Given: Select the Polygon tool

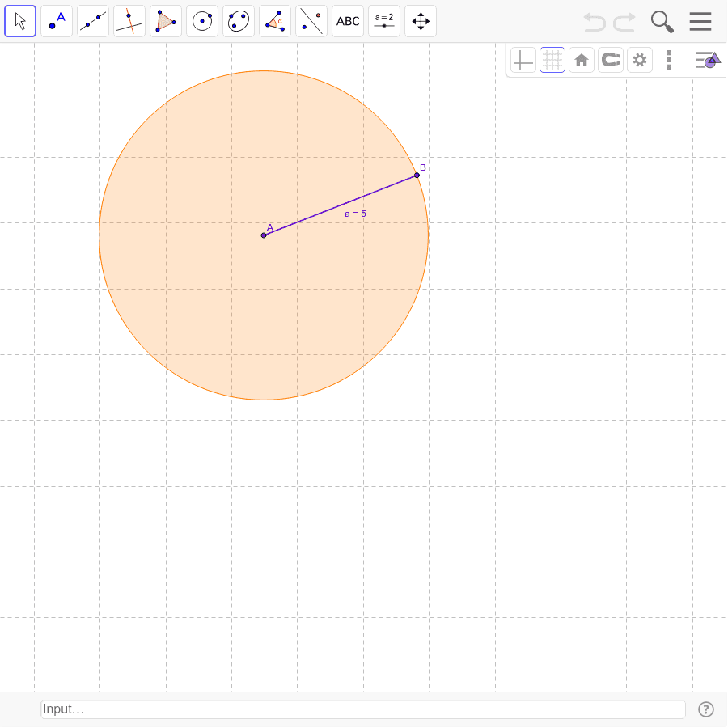Looking at the screenshot, I should click(x=166, y=21).
